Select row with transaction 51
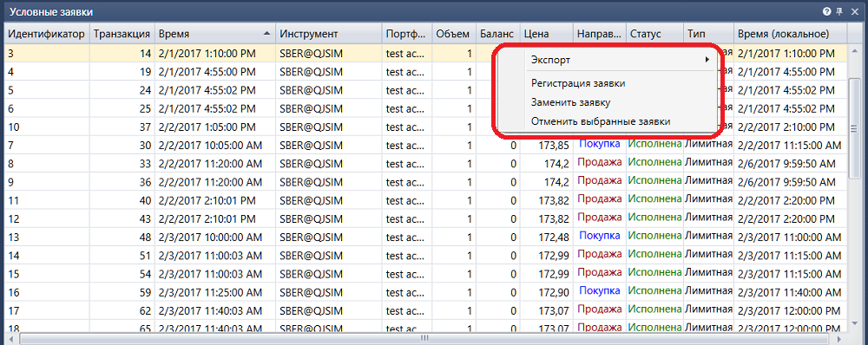The width and height of the screenshot is (868, 345). [425, 256]
